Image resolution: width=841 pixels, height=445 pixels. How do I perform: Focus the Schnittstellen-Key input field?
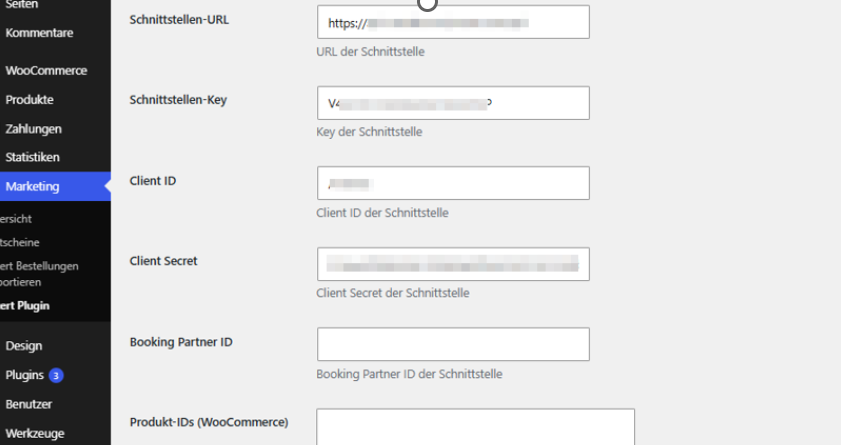[453, 103]
